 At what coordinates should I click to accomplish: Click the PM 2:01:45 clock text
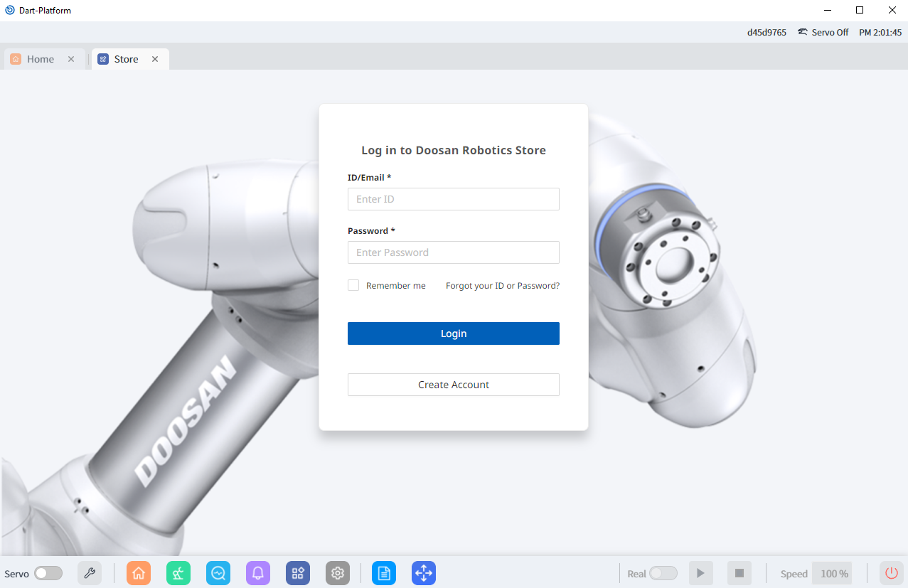point(880,32)
